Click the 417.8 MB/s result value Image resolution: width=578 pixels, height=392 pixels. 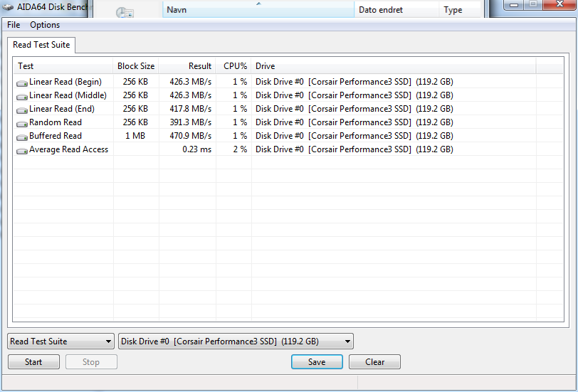tap(190, 109)
